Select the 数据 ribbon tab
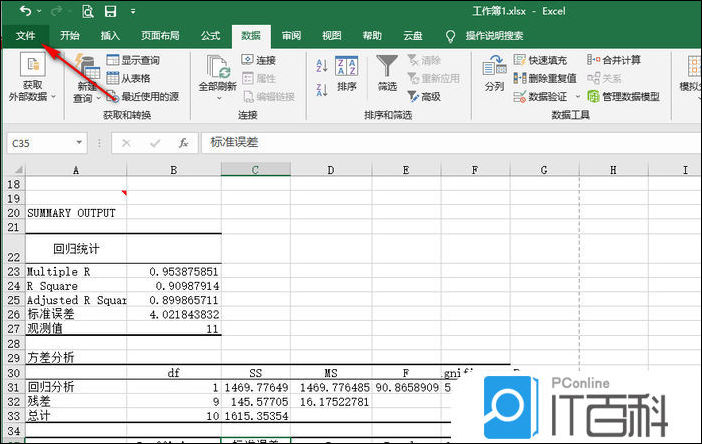Viewport: 702px width, 444px height. click(251, 36)
